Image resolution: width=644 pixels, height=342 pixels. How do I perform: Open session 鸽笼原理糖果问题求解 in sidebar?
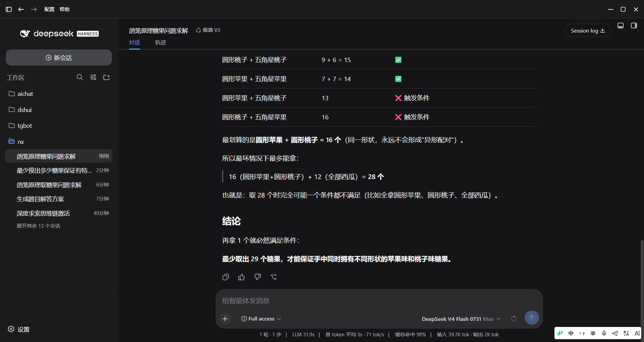click(x=59, y=156)
